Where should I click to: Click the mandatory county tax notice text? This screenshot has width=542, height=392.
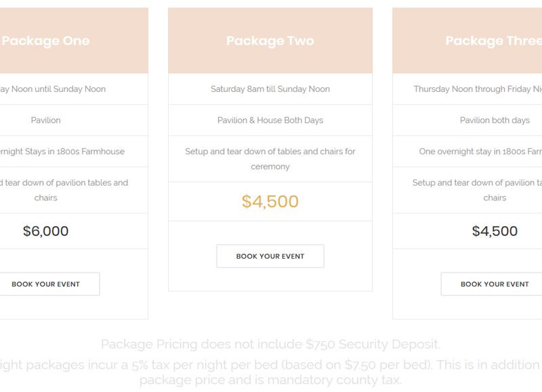point(270,372)
